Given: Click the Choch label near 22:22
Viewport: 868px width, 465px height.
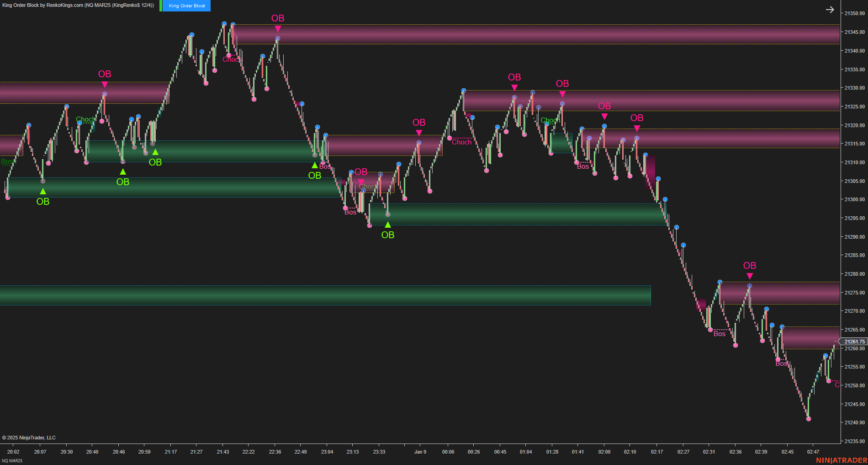Looking at the screenshot, I should point(232,59).
